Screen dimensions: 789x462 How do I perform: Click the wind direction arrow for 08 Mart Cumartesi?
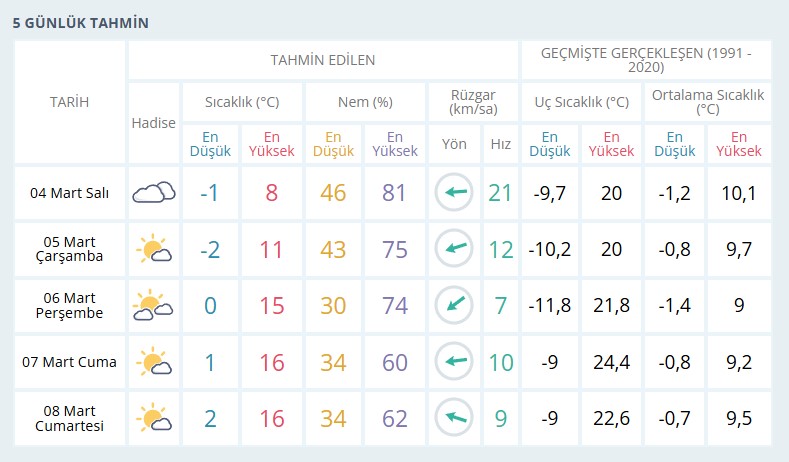coord(454,418)
